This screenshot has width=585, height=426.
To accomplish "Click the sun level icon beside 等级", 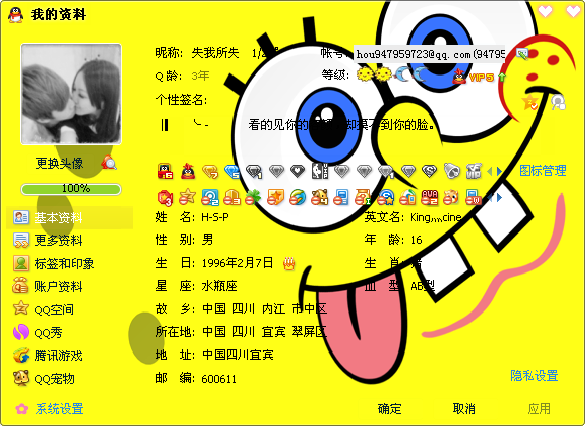I will pos(365,75).
